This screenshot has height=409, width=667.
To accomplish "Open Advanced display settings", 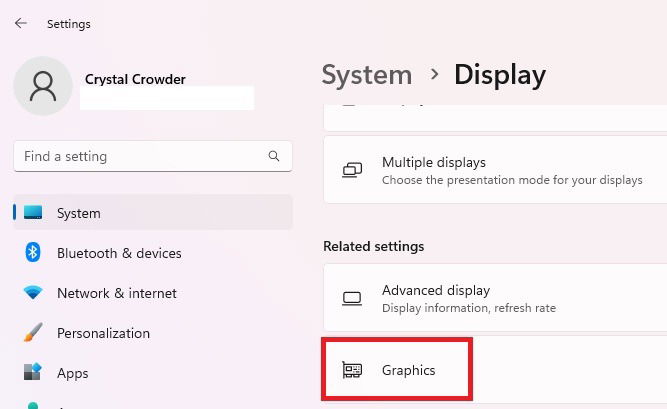I will click(495, 297).
